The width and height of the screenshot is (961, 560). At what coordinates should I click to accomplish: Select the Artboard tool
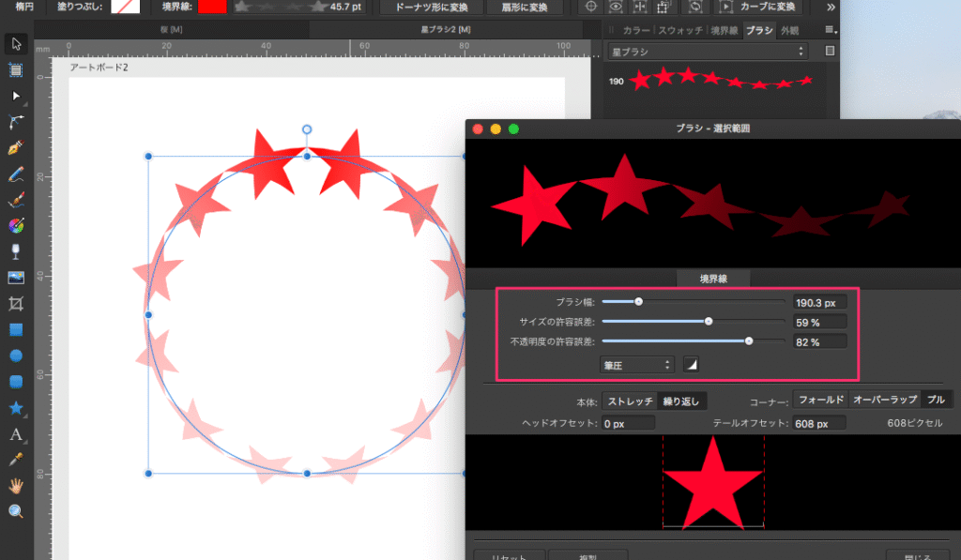click(x=16, y=69)
